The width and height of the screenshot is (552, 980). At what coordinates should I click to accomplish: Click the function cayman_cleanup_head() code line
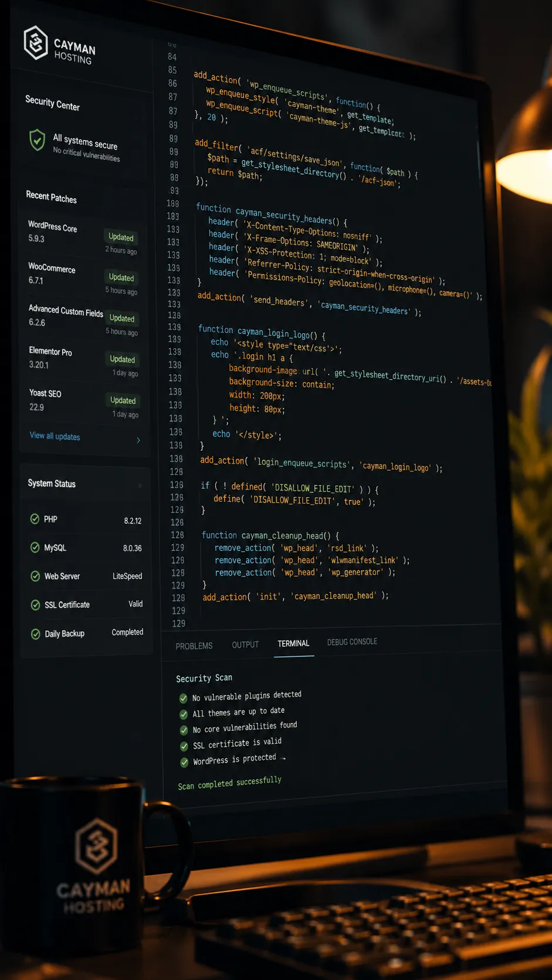click(x=270, y=536)
